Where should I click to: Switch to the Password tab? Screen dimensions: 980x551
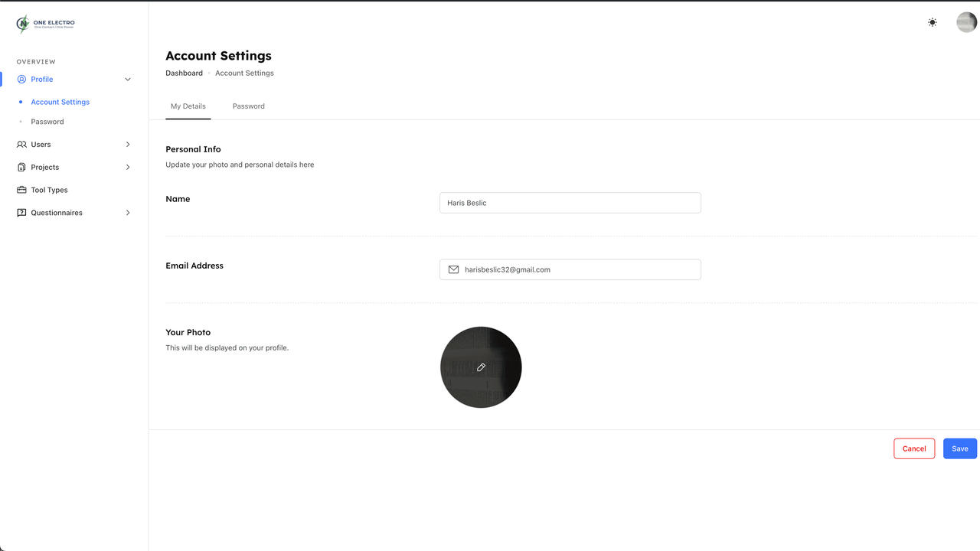pos(248,106)
